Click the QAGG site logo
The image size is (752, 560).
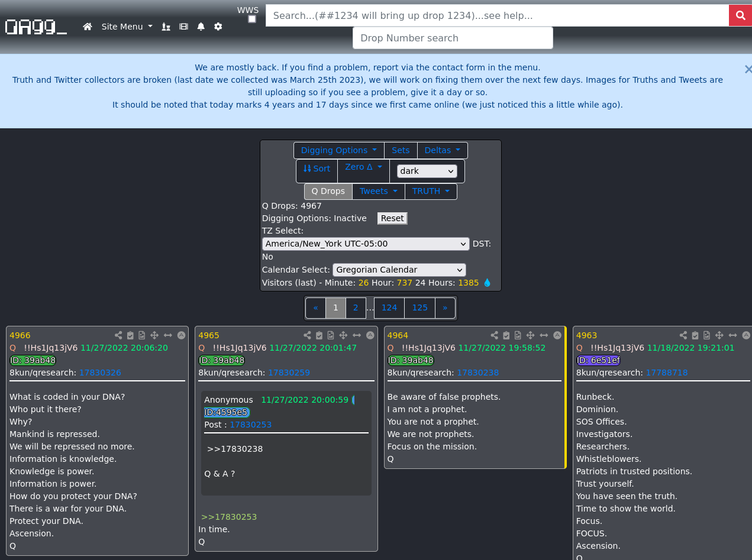point(36,27)
